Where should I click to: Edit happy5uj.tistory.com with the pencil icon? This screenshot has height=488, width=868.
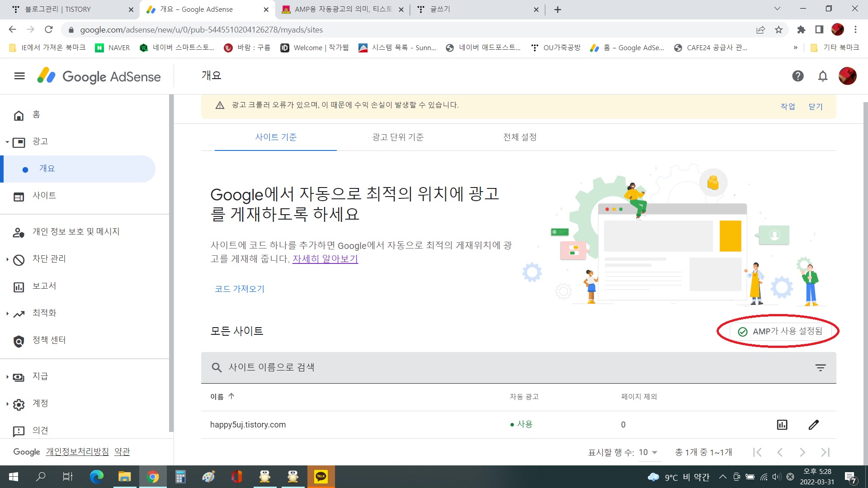coord(814,425)
